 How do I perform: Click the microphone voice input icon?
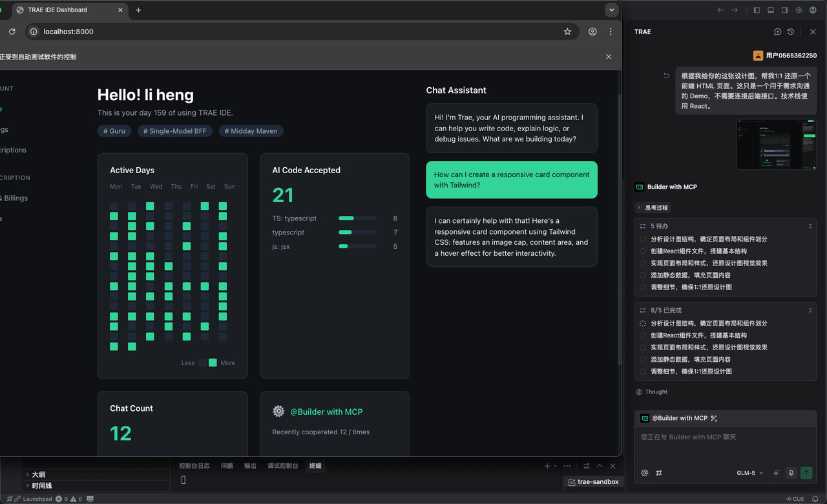pyautogui.click(x=791, y=473)
